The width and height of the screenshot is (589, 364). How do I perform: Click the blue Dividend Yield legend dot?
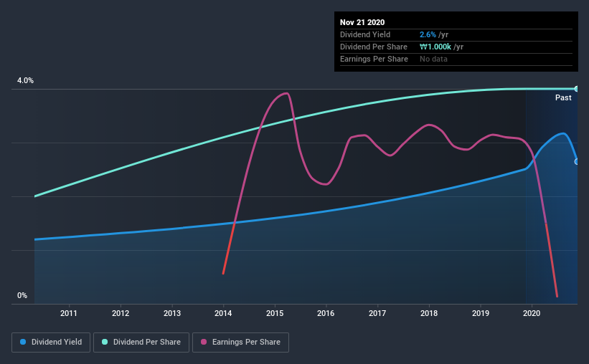pyautogui.click(x=23, y=342)
